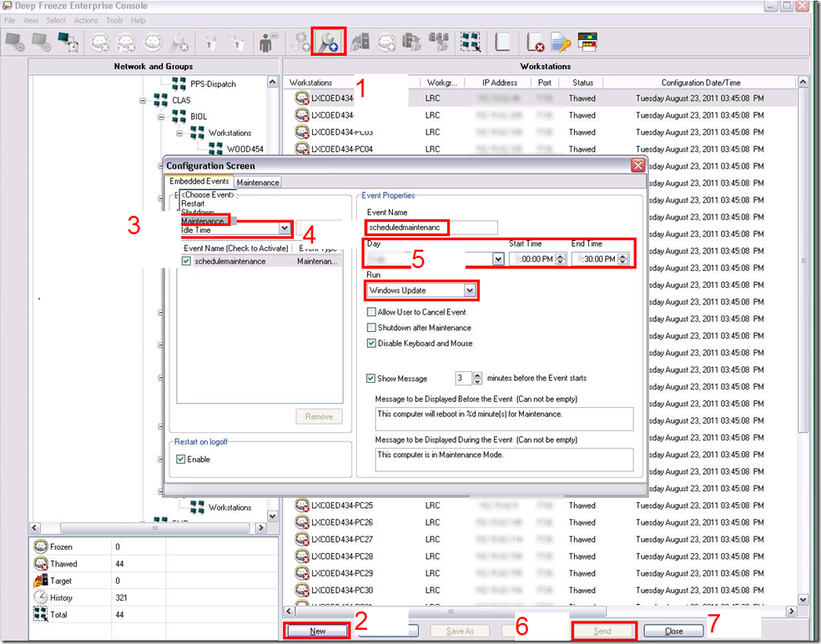Image resolution: width=821 pixels, height=644 pixels.
Task: Uncheck Disable Keyboard and Mouse
Action: pyautogui.click(x=371, y=343)
